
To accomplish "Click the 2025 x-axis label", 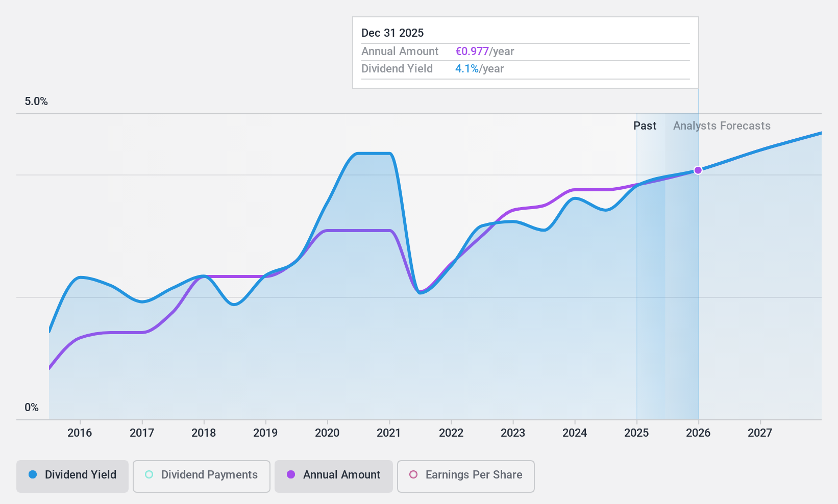I will click(x=636, y=433).
